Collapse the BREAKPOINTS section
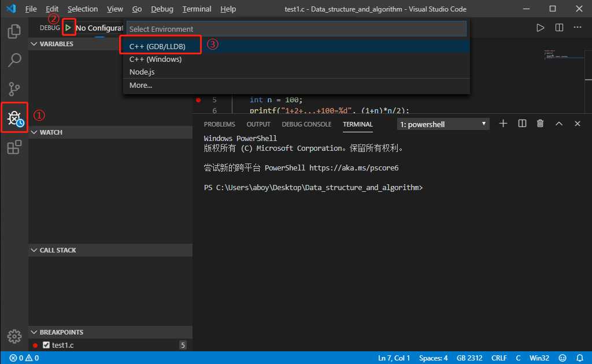Image resolution: width=592 pixels, height=364 pixels. 110,332
